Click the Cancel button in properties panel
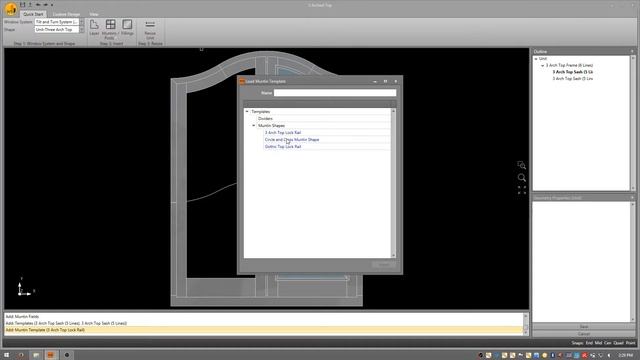This screenshot has width=640, height=360. (x=584, y=334)
